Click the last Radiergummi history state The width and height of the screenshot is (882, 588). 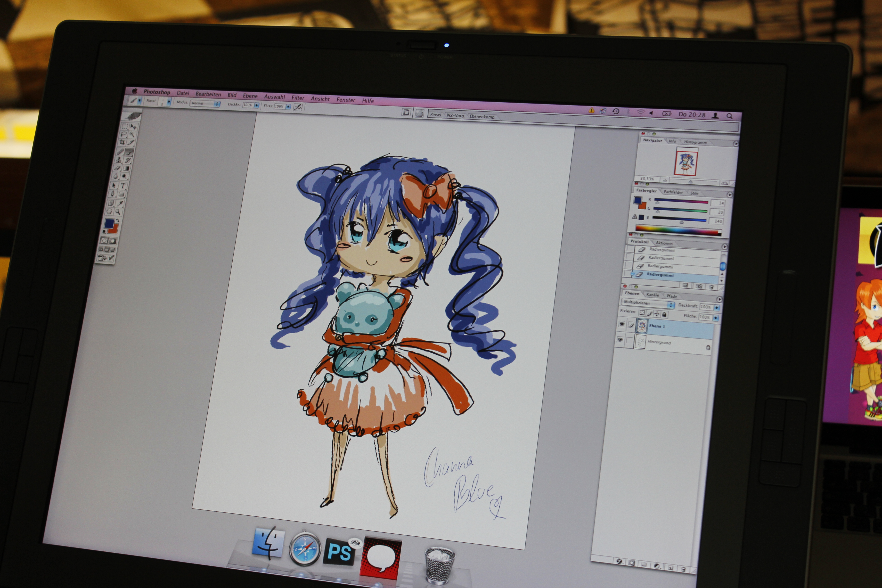(660, 275)
